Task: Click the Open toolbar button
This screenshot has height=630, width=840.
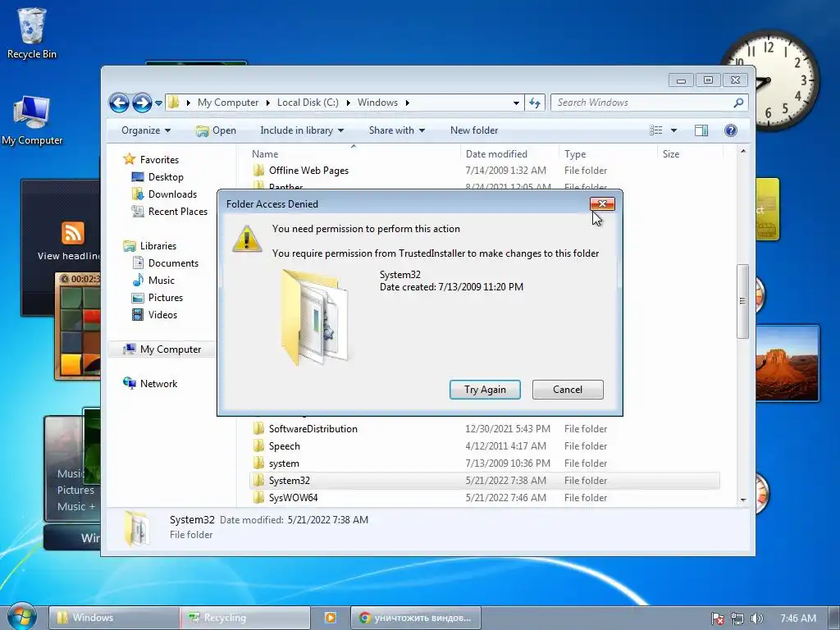Action: pos(217,130)
